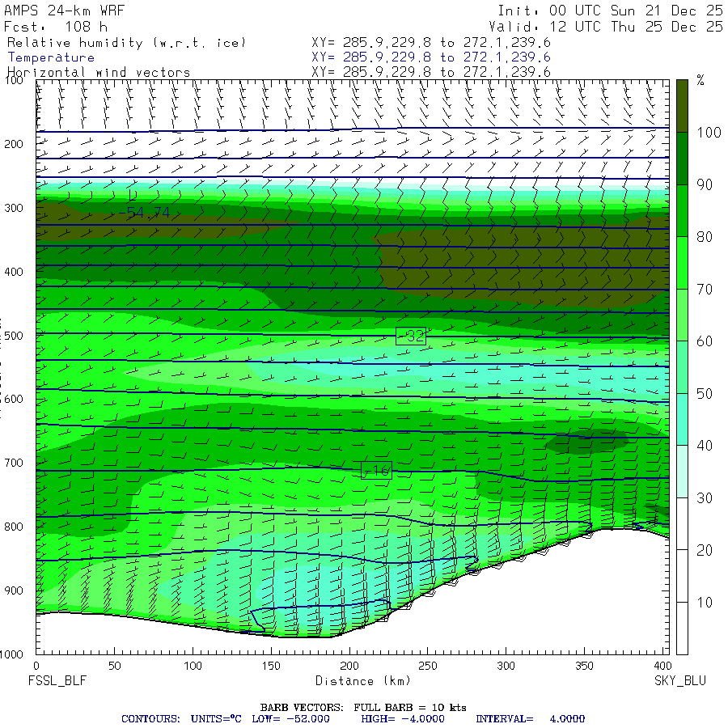Click the '500' pressure axis label
This screenshot has height=728, width=728.
pos(14,336)
